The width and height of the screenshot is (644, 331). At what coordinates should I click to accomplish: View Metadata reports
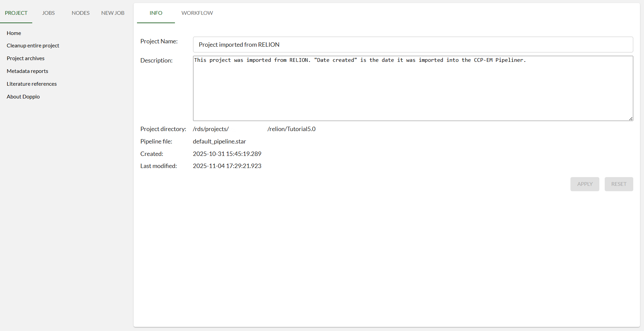tap(28, 71)
